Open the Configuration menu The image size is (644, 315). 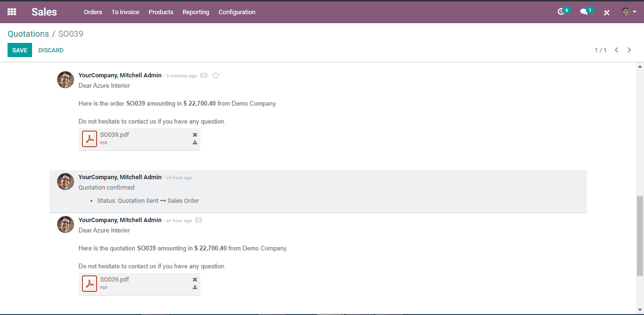click(237, 12)
